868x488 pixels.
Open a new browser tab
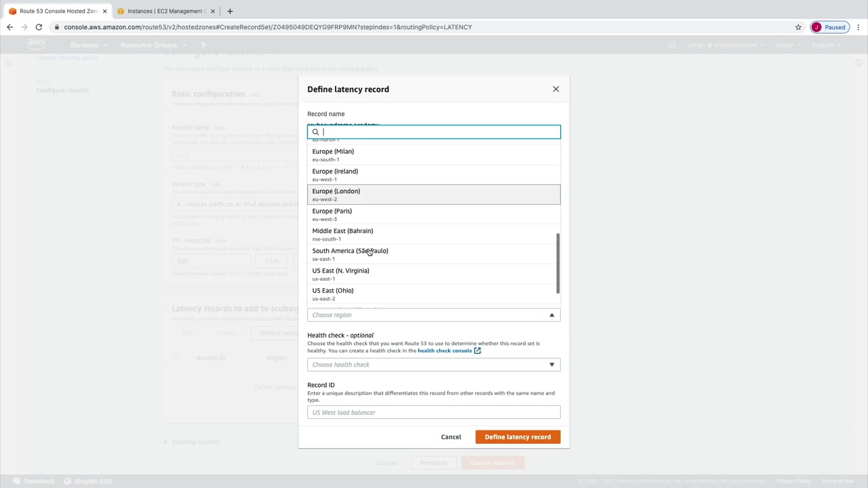point(230,11)
